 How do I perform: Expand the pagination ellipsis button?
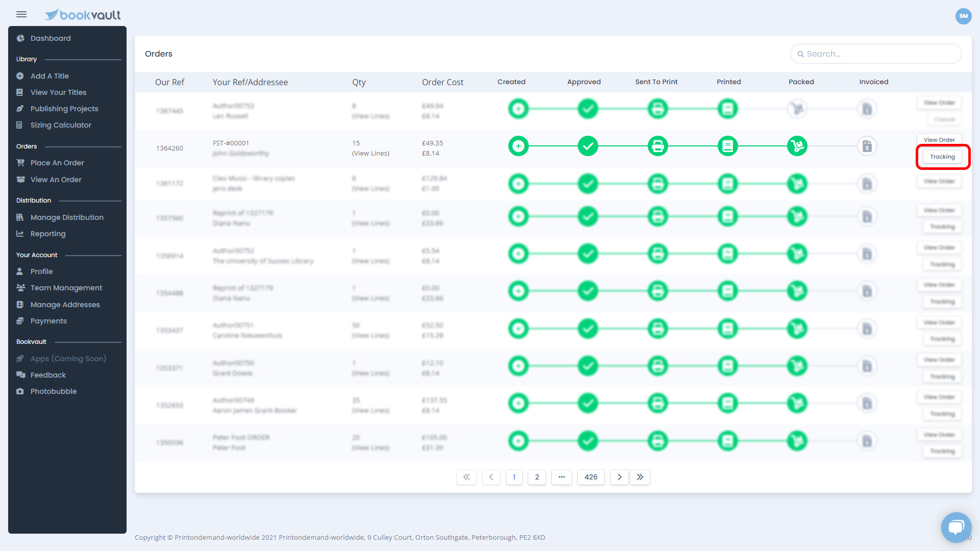pyautogui.click(x=561, y=477)
